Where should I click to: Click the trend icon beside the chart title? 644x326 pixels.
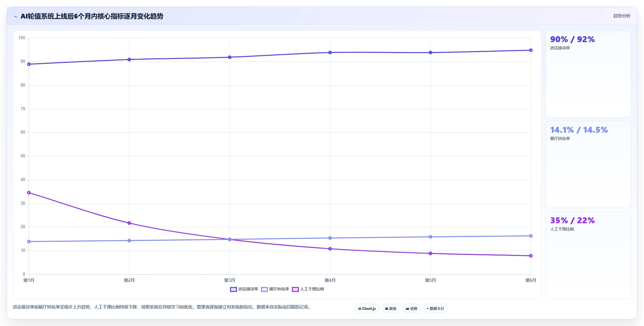(x=15, y=16)
